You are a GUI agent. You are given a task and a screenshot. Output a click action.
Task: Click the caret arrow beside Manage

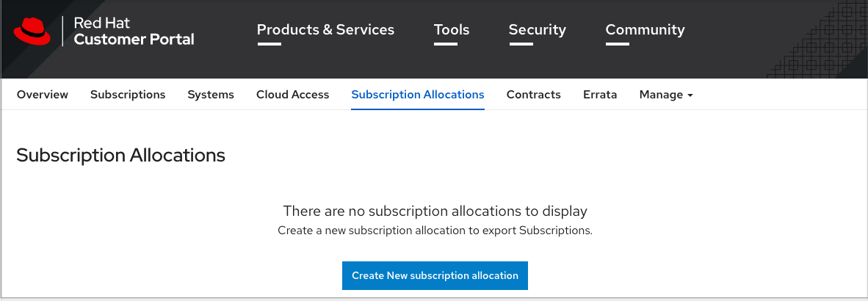[690, 95]
